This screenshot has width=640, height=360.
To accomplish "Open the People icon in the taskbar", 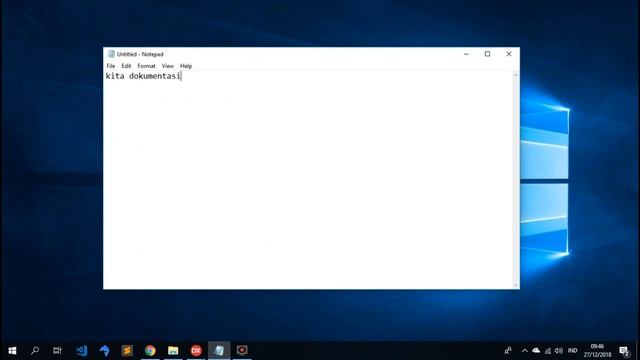I will click(508, 351).
